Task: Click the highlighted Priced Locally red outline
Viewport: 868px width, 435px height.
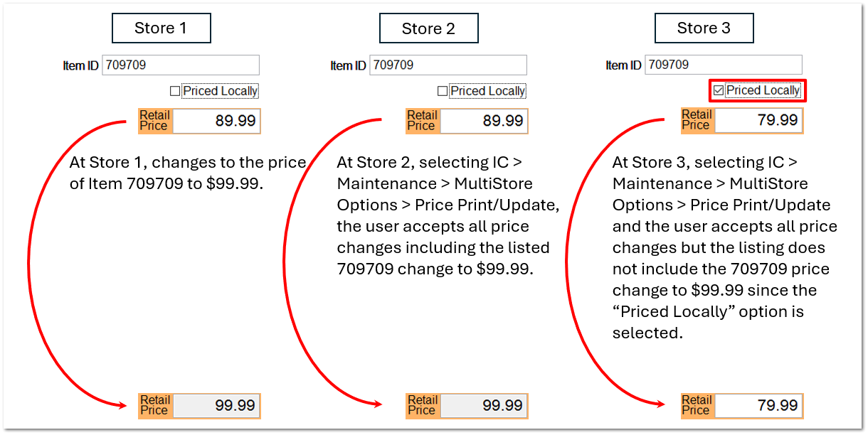Action: [x=757, y=90]
